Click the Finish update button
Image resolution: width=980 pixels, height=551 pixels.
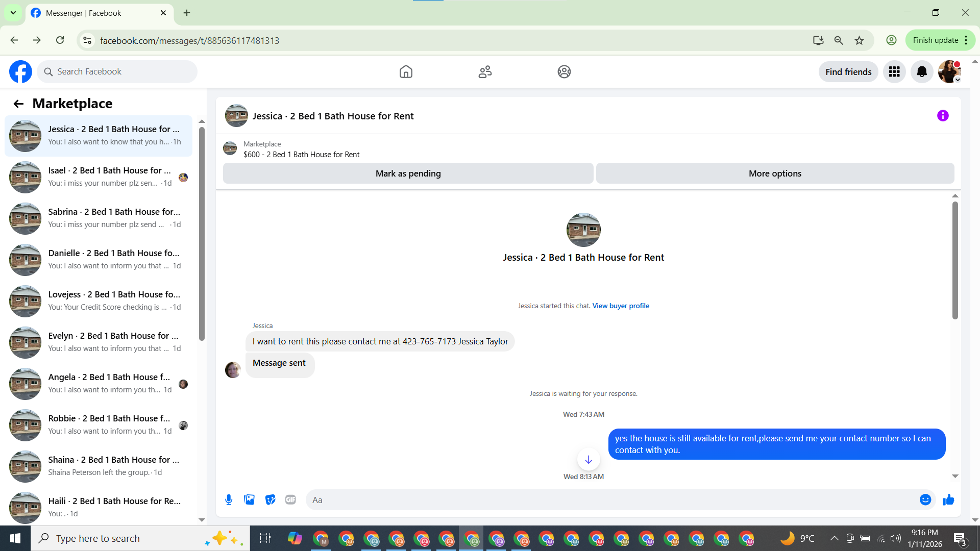coord(940,40)
